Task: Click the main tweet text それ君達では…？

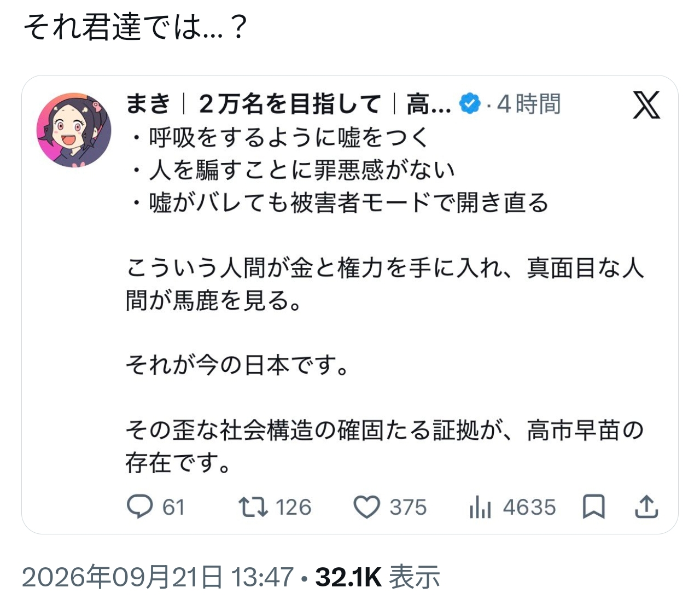Action: (136, 27)
